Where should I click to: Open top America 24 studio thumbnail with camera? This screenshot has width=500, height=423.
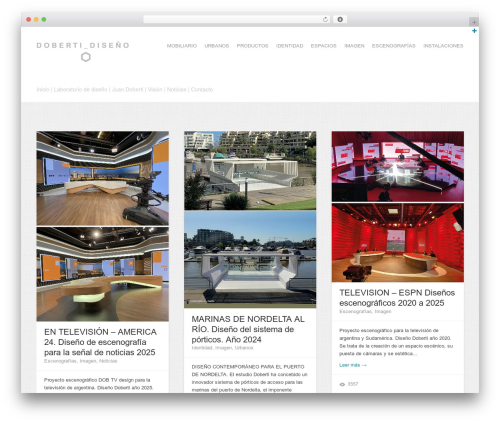pos(103,178)
